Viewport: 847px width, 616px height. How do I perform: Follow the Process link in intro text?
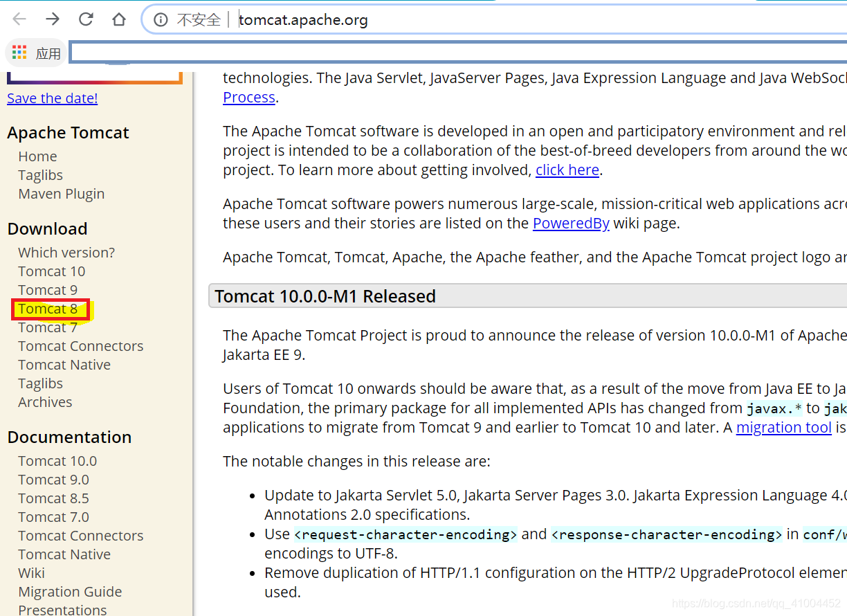click(249, 98)
